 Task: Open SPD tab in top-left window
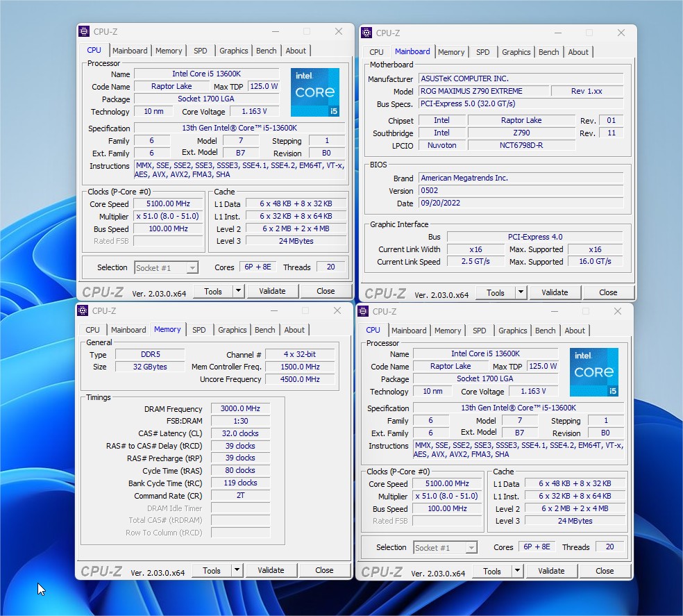pyautogui.click(x=201, y=51)
